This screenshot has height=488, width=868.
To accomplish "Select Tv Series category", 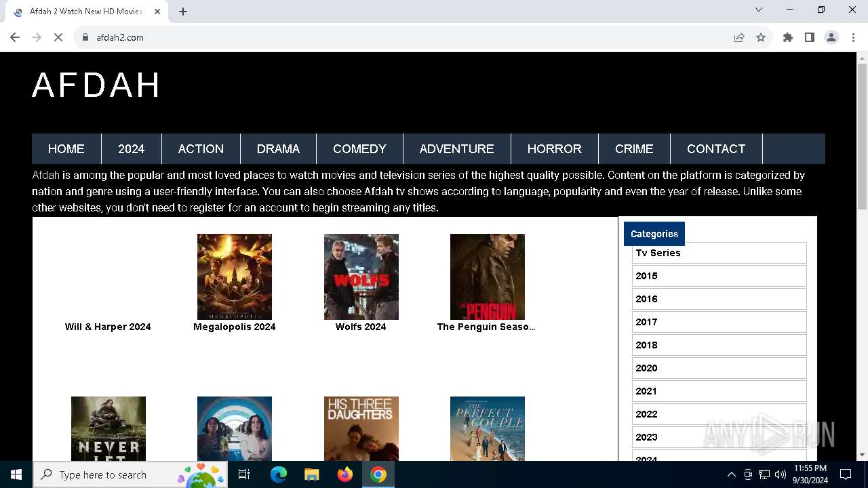I will click(719, 253).
